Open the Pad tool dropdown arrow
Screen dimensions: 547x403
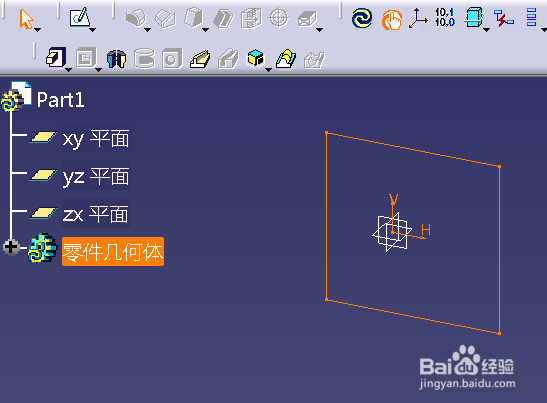pyautogui.click(x=69, y=70)
